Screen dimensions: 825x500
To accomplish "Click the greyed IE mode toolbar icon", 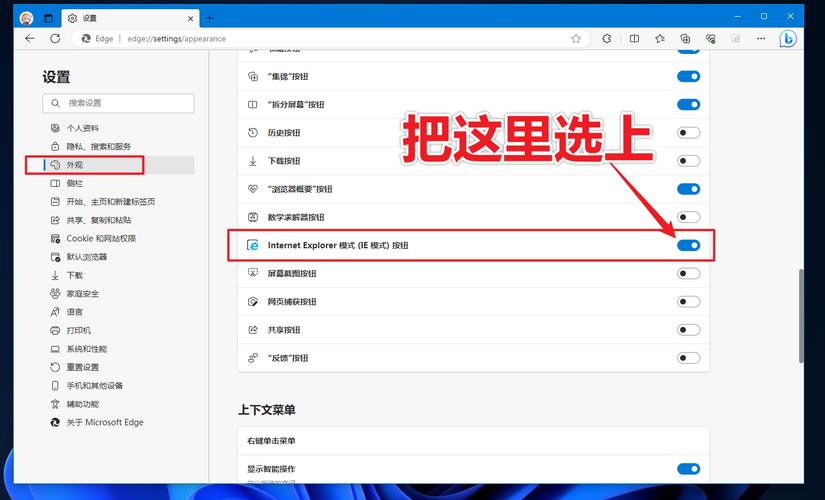I will pyautogui.click(x=736, y=38).
